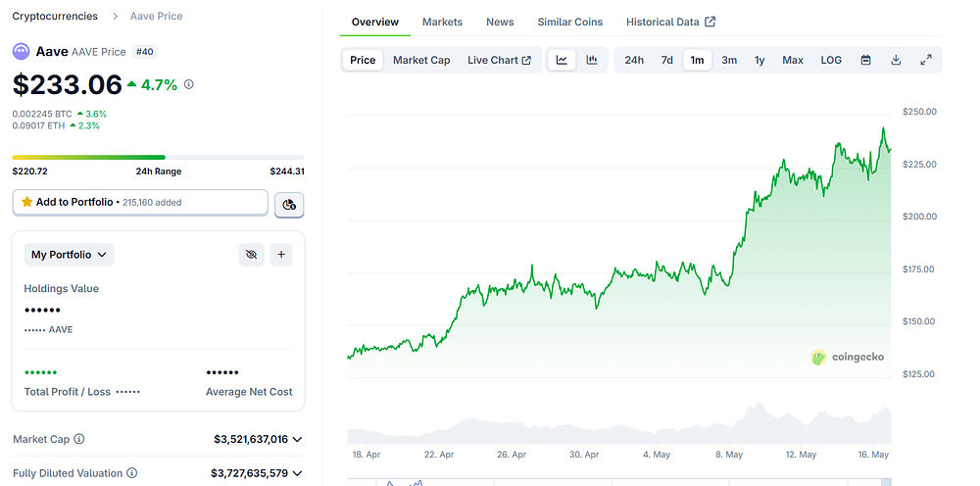Click the Total Profit / Loss label
The height and width of the screenshot is (486, 980).
(67, 392)
